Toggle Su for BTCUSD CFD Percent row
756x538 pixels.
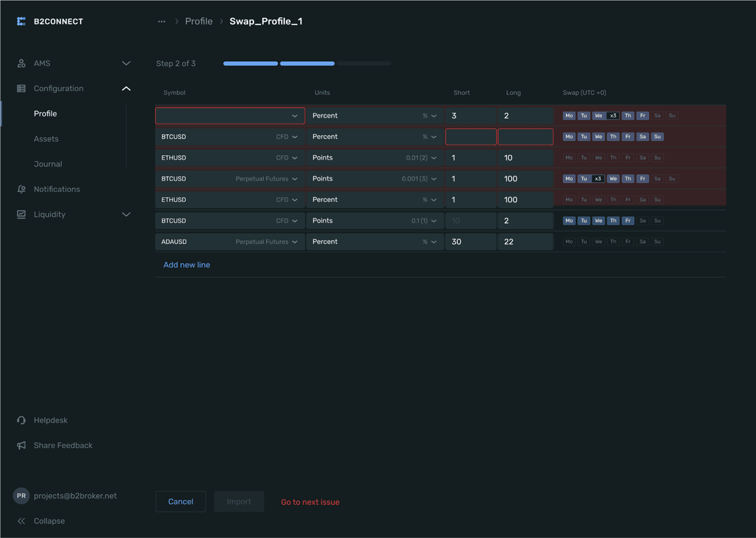(x=657, y=137)
